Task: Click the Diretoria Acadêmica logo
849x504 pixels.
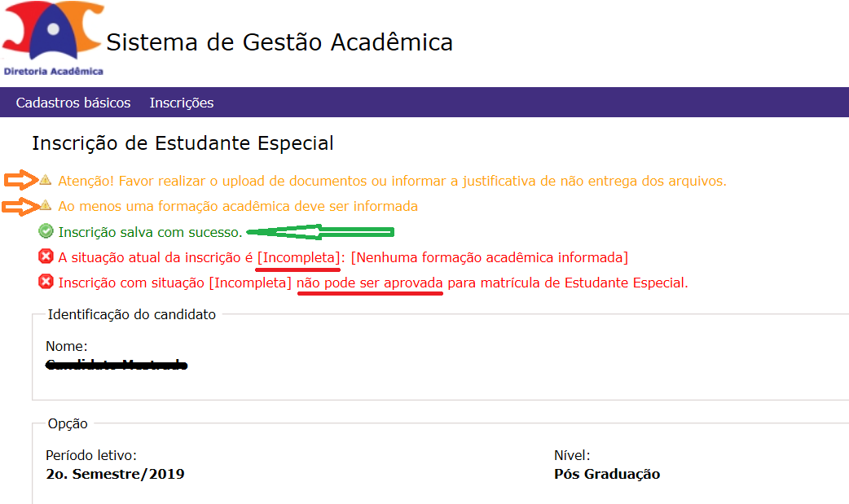Action: point(52,38)
